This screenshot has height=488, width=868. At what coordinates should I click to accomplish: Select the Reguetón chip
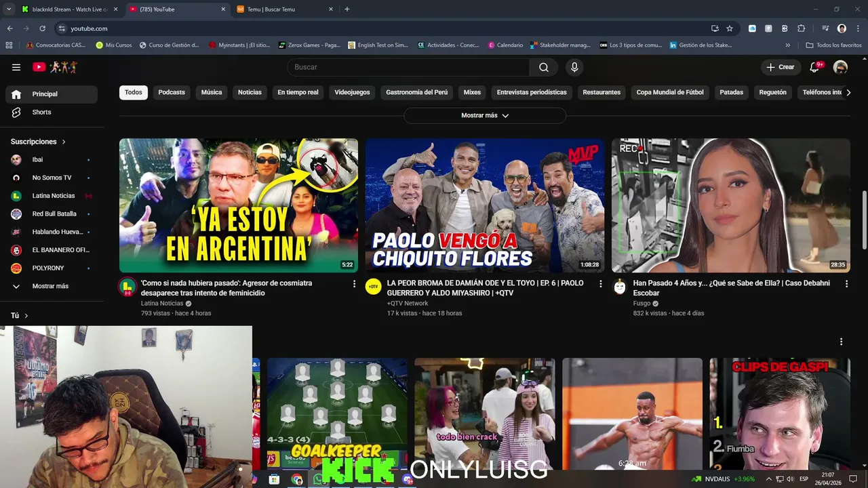pos(773,92)
